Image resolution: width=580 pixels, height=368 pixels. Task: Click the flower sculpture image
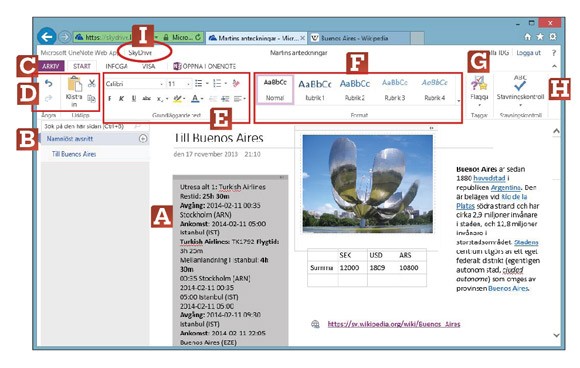point(367,184)
